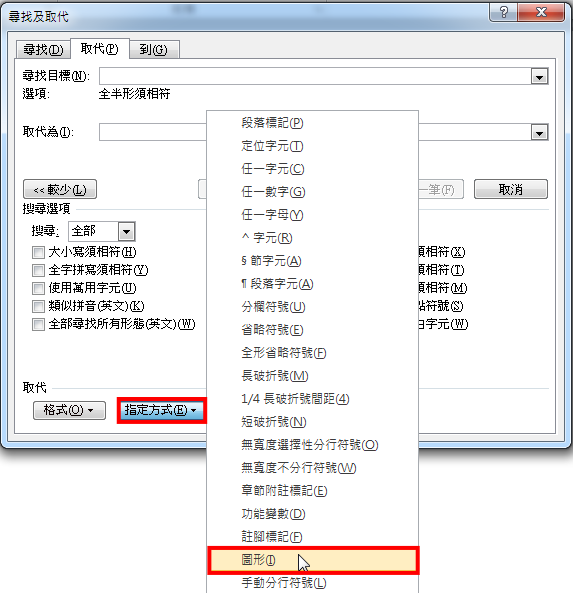This screenshot has height=593, width=573.
Task: Choose 圖形 from the special menu
Action: pos(313,560)
